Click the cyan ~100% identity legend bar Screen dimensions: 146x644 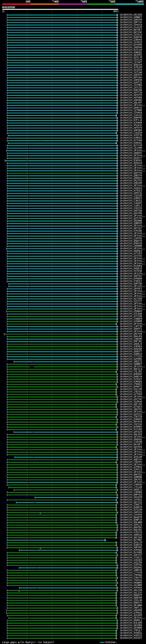(x=130, y=4)
